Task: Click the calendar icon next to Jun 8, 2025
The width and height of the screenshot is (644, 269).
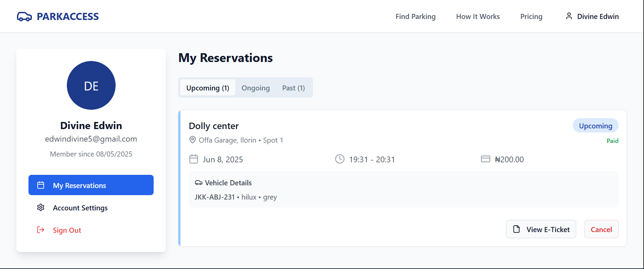Action: (194, 159)
